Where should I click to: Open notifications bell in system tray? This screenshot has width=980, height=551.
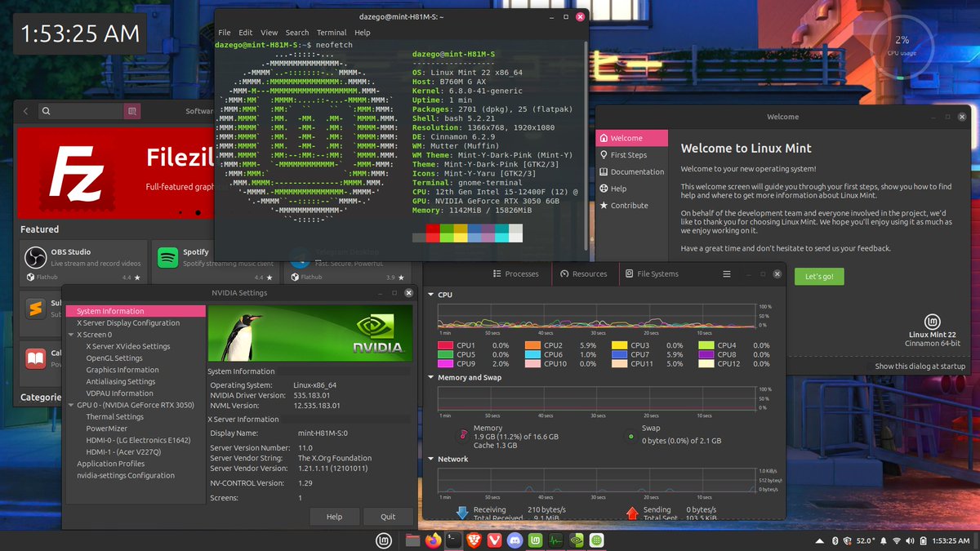pyautogui.click(x=883, y=541)
